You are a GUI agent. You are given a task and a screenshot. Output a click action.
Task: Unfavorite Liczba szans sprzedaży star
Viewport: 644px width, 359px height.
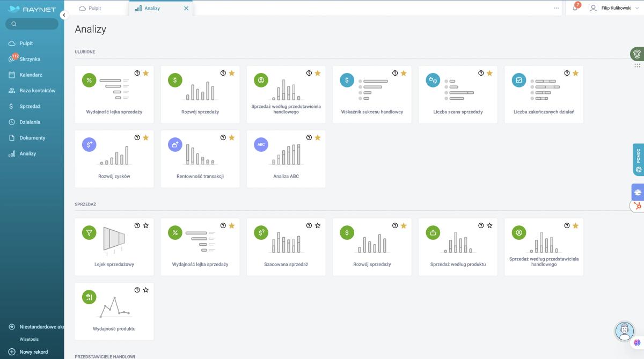[x=489, y=73]
